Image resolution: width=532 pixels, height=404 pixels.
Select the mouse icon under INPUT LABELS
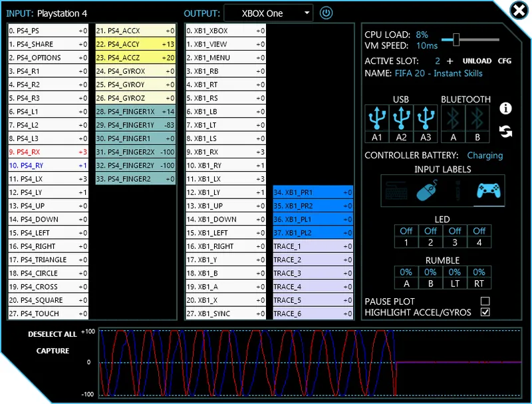pos(428,190)
